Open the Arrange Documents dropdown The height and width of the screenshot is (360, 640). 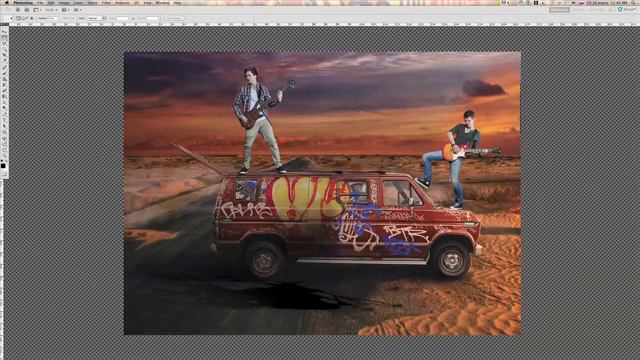tap(65, 10)
